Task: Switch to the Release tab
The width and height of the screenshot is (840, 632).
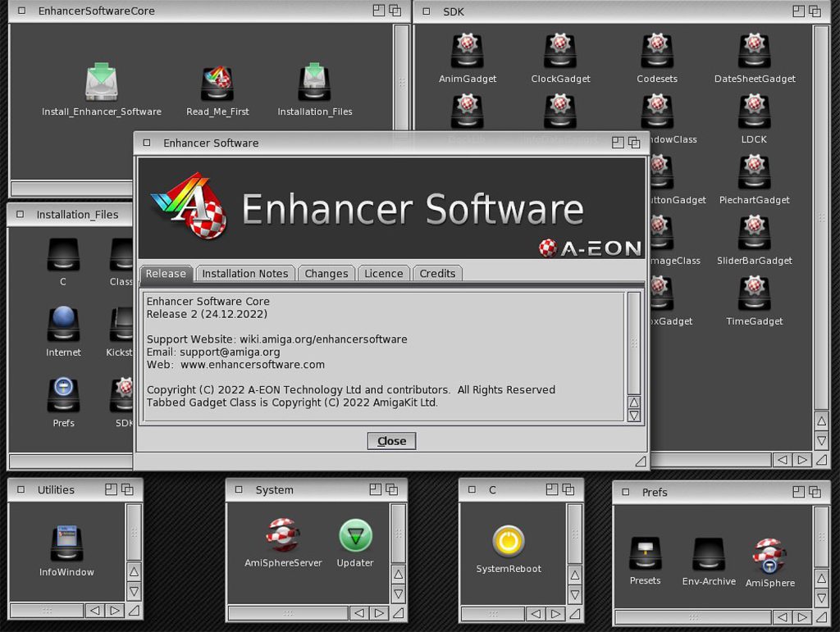Action: 166,274
